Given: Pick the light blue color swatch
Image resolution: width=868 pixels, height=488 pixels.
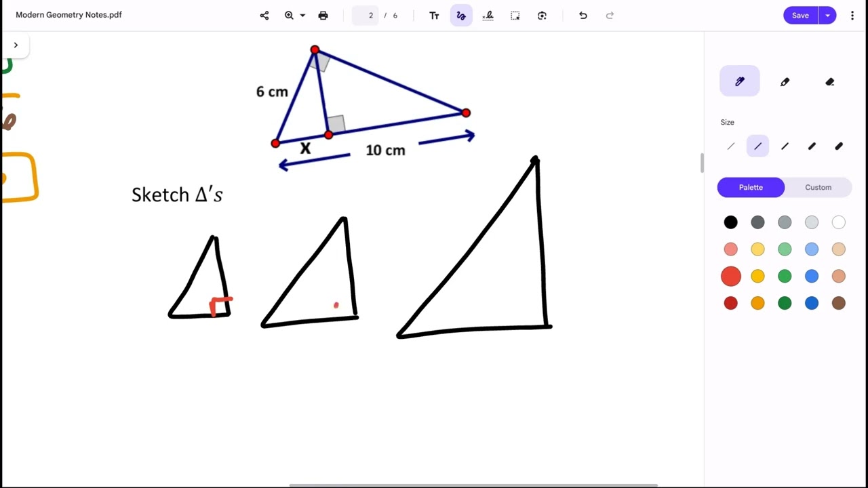Looking at the screenshot, I should click(812, 249).
